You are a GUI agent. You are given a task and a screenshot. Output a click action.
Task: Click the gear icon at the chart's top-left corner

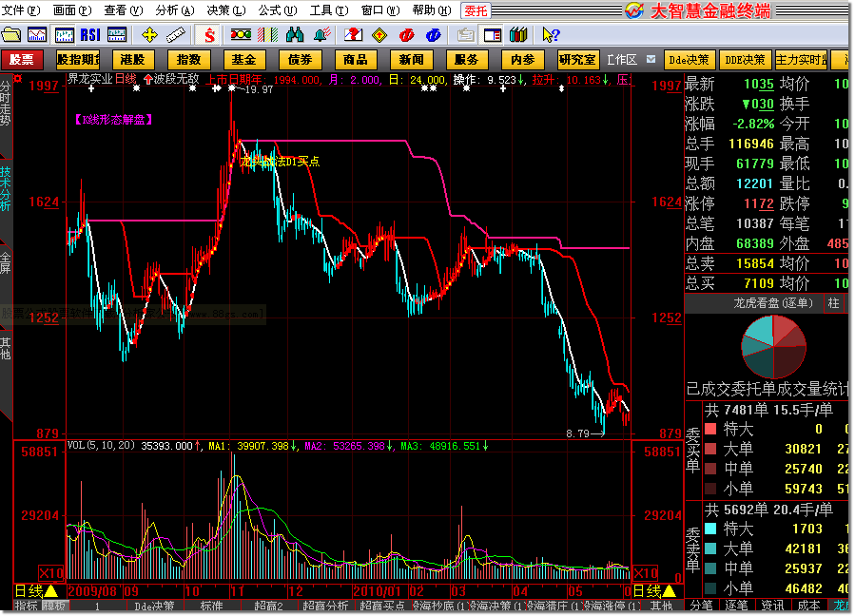[17, 79]
